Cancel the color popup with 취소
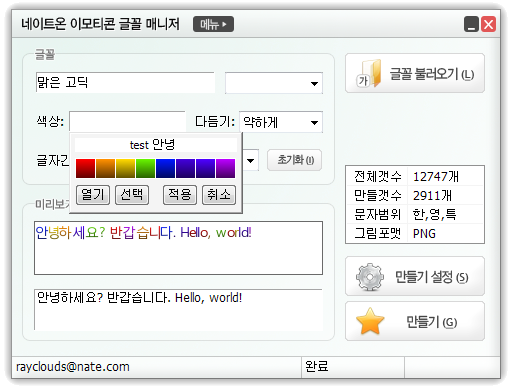The image size is (511, 388). click(219, 195)
